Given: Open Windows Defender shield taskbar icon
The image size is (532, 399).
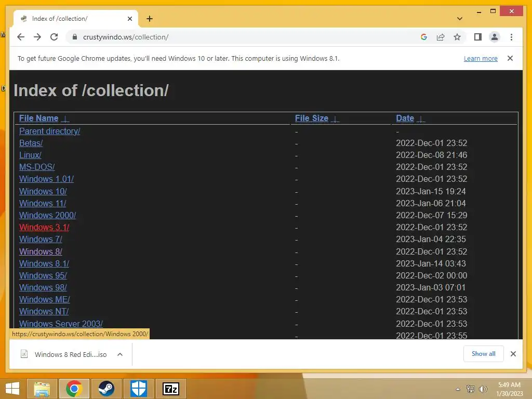Looking at the screenshot, I should (x=138, y=389).
